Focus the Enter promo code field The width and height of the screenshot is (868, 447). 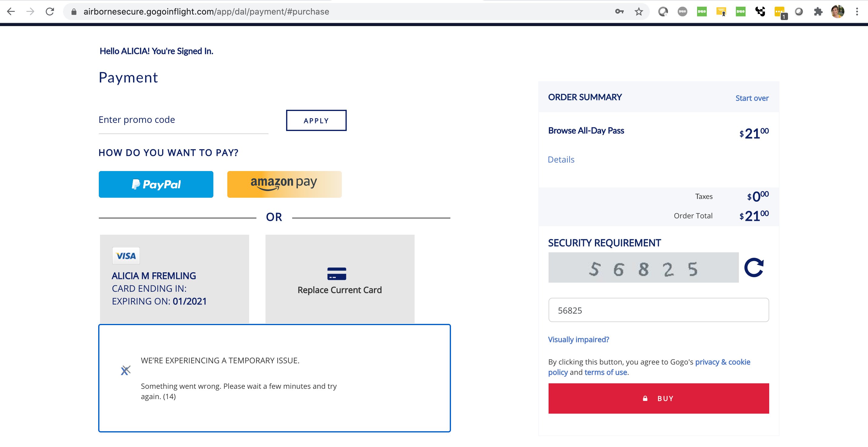coord(183,120)
